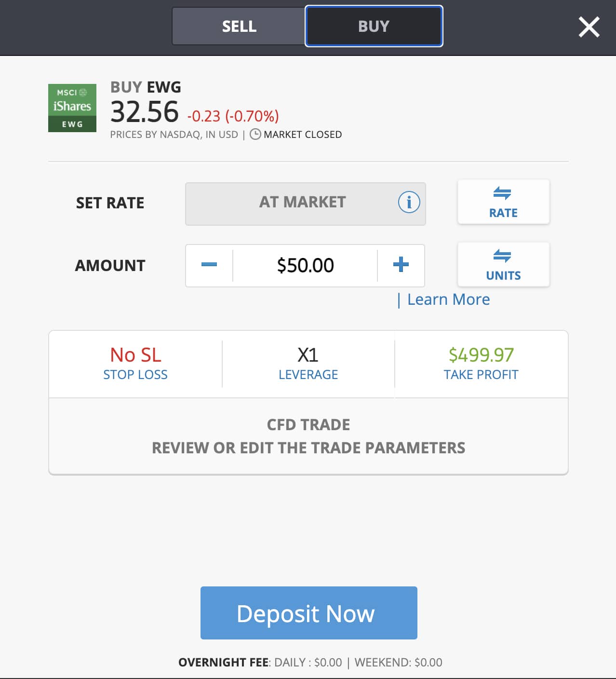This screenshot has height=679, width=616.
Task: Open the Learn More link
Action: [448, 299]
